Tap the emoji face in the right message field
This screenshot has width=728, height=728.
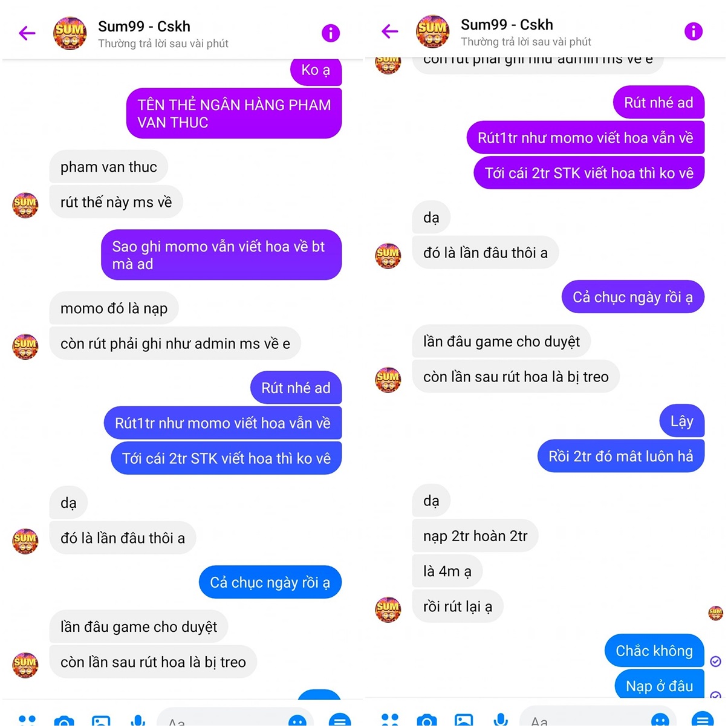click(660, 720)
